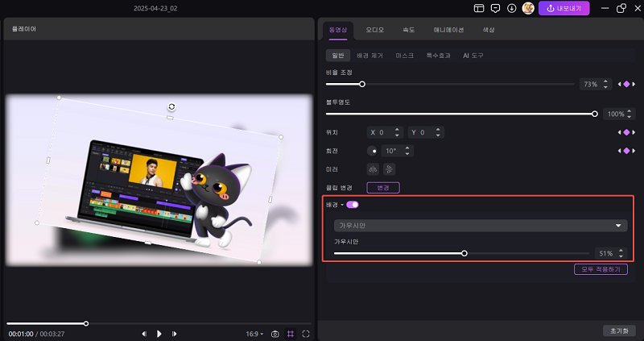Select the AI 도구 sub-tab
Viewport: 644px width, 341px height.
tap(473, 55)
